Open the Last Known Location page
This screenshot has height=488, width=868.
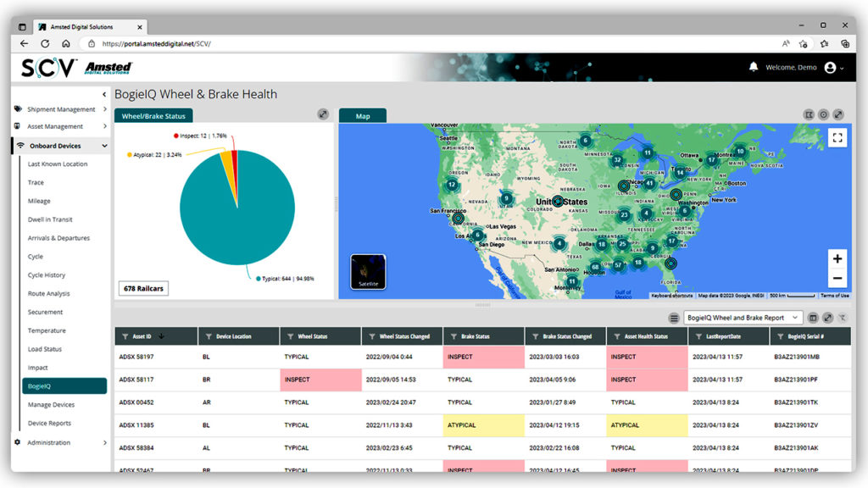point(58,164)
